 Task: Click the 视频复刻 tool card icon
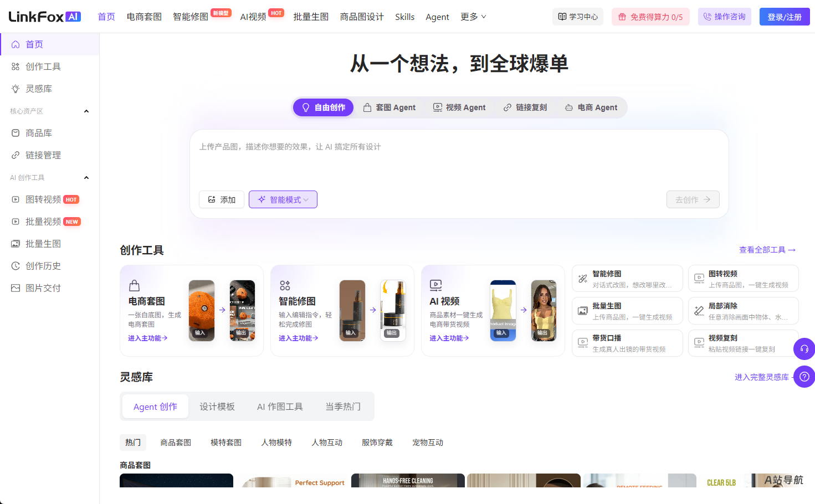coord(699,343)
